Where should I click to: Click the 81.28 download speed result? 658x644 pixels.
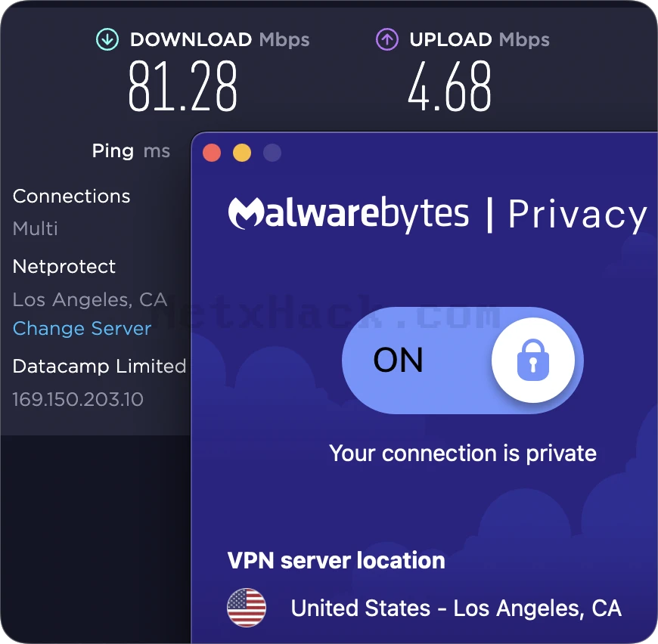pyautogui.click(x=183, y=86)
